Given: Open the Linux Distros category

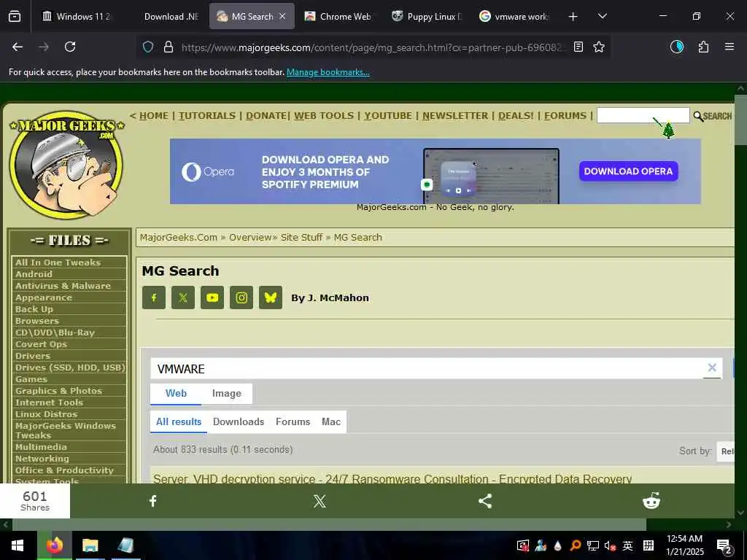Looking at the screenshot, I should coord(46,414).
